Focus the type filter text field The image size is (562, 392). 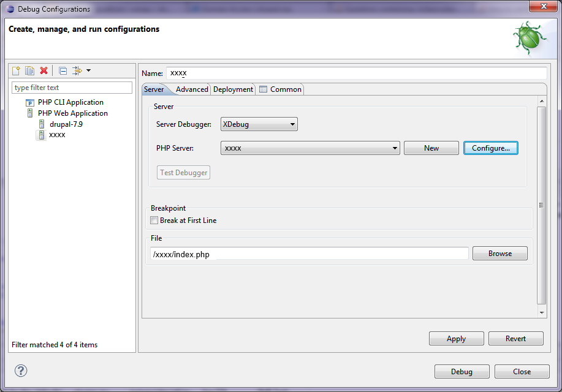point(72,88)
